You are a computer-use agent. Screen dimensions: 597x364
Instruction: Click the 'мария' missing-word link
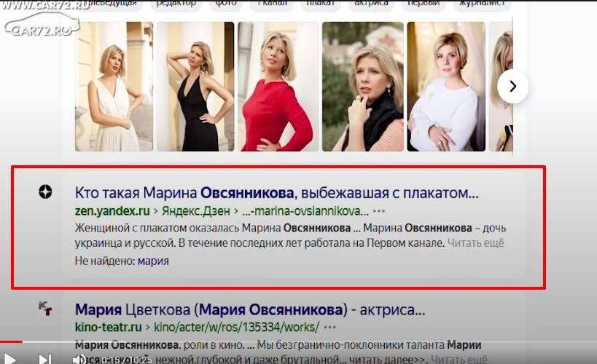coord(153,261)
